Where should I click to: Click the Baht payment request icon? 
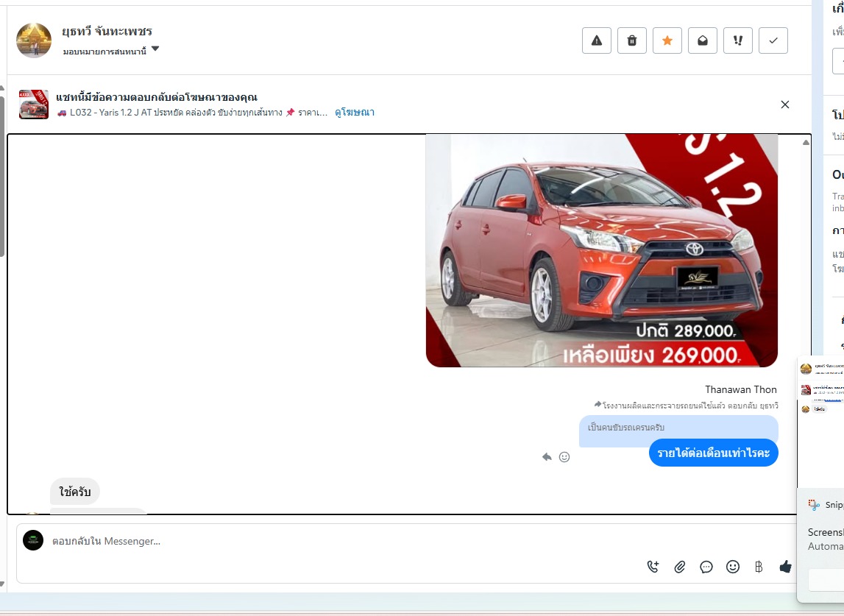[x=759, y=567]
